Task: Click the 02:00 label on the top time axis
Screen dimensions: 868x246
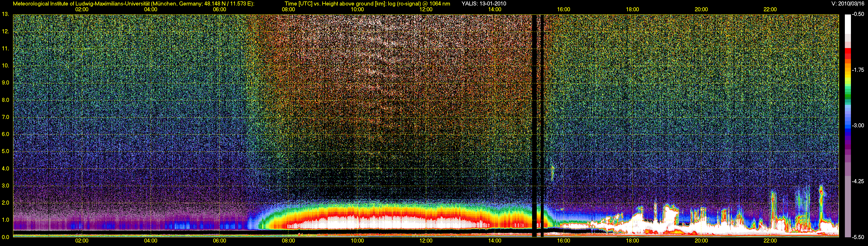Action: point(82,10)
